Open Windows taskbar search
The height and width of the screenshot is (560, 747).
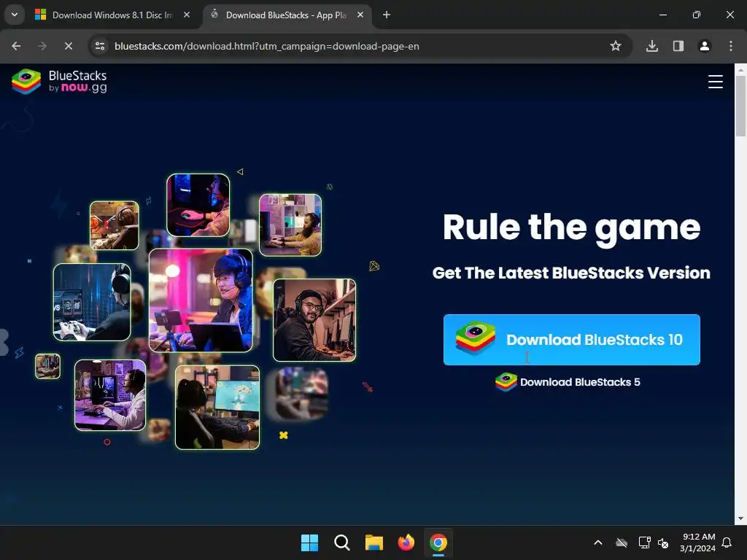(x=342, y=542)
